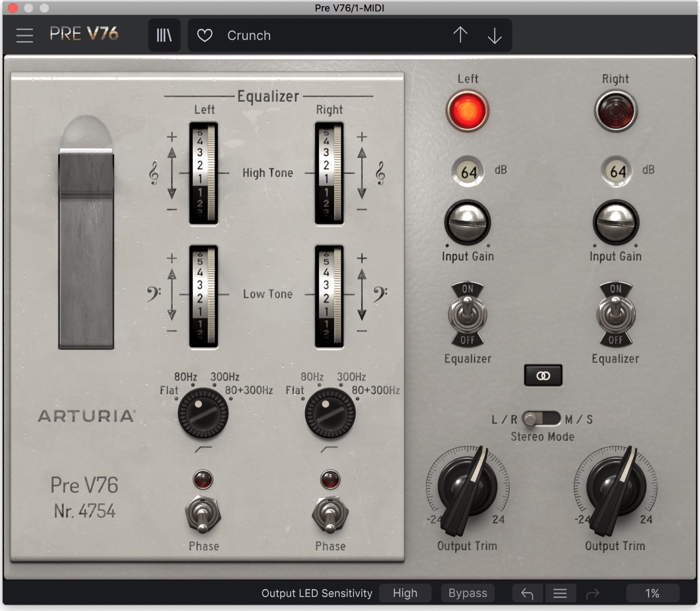Image resolution: width=700 pixels, height=611 pixels.
Task: Flip the left Phase toggle switch
Action: point(203,515)
